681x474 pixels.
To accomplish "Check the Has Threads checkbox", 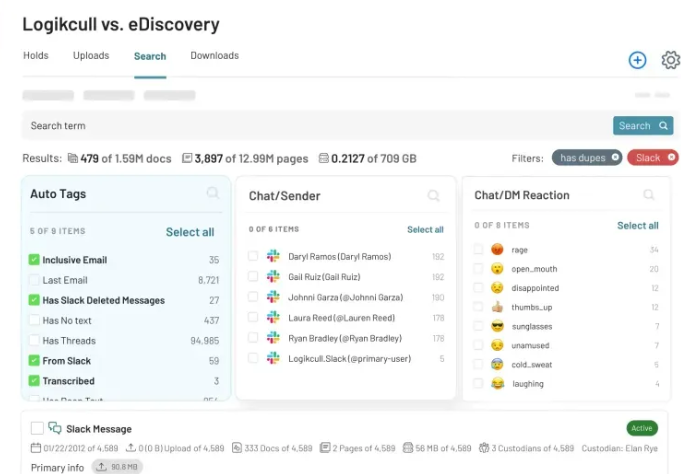I will pos(34,340).
